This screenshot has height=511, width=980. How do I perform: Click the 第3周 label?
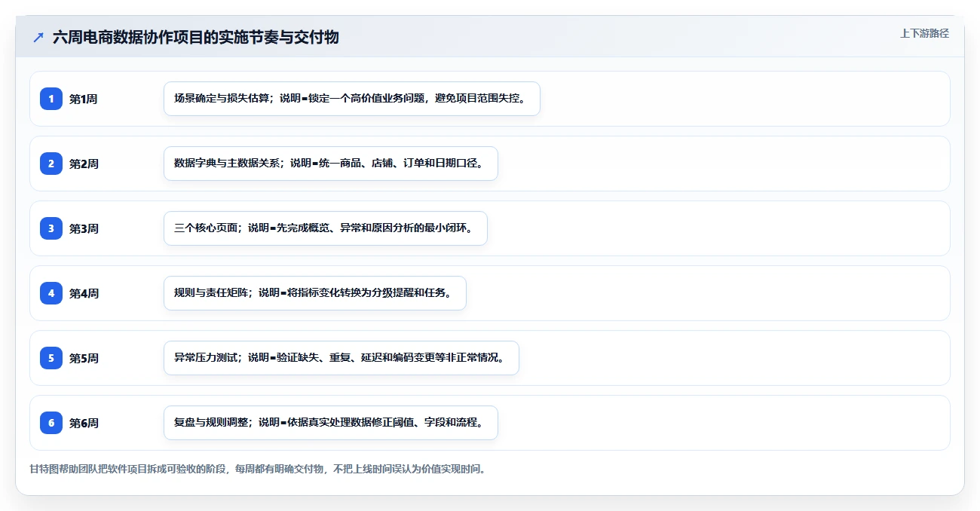click(84, 228)
